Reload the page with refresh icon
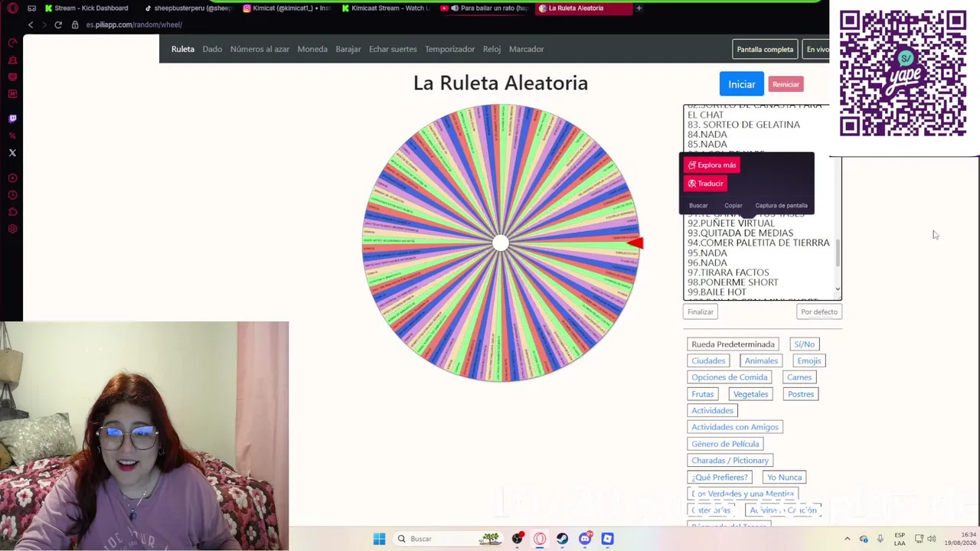The height and width of the screenshot is (551, 980). tap(58, 24)
